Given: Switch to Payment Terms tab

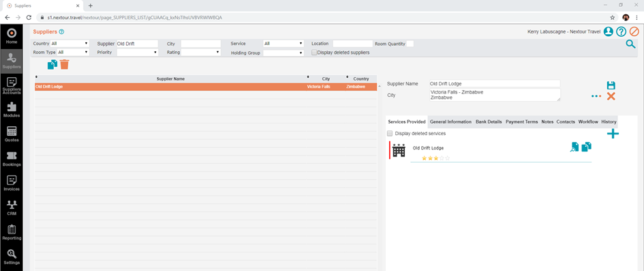Looking at the screenshot, I should click(x=521, y=122).
